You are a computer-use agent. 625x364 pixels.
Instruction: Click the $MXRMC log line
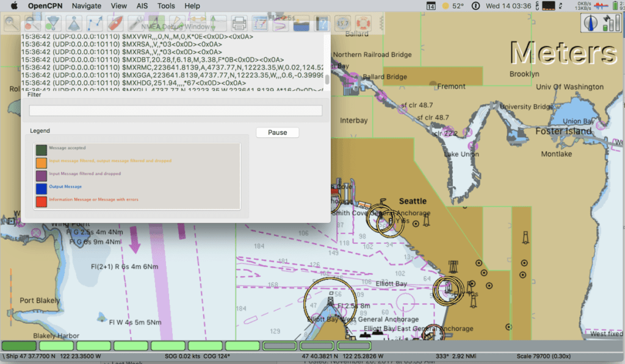(172, 67)
